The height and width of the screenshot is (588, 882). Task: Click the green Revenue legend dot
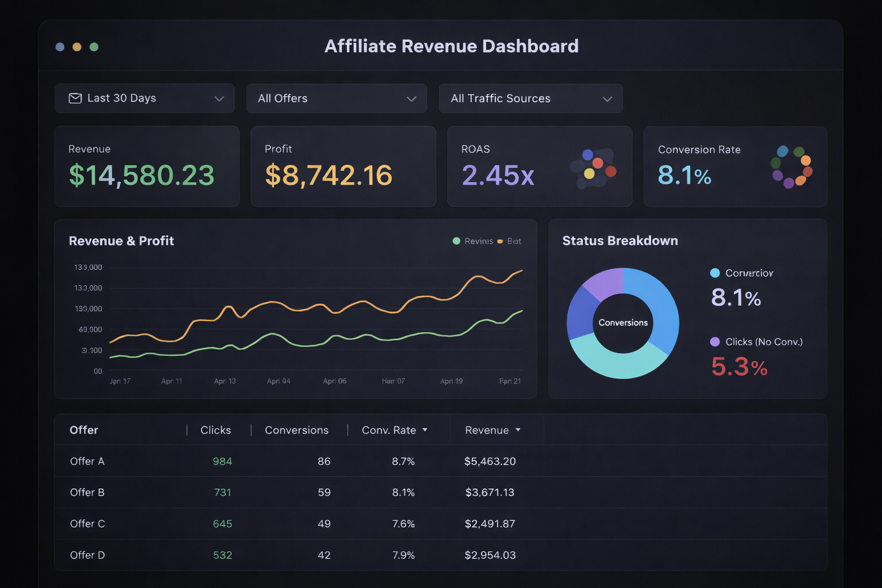[457, 241]
